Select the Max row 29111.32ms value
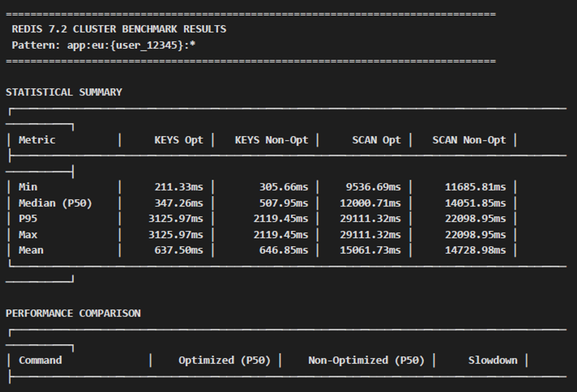Screen dimensions: 577x392 370,235
